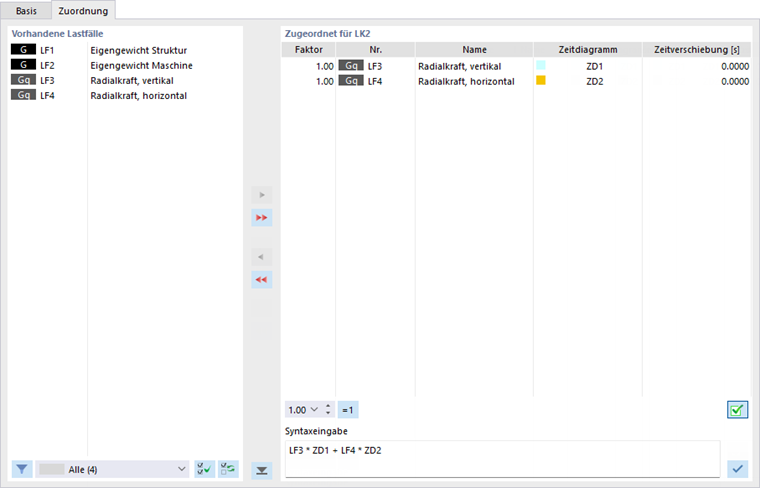This screenshot has width=760, height=488.
Task: Toggle the green checkmark box button
Action: pyautogui.click(x=737, y=410)
